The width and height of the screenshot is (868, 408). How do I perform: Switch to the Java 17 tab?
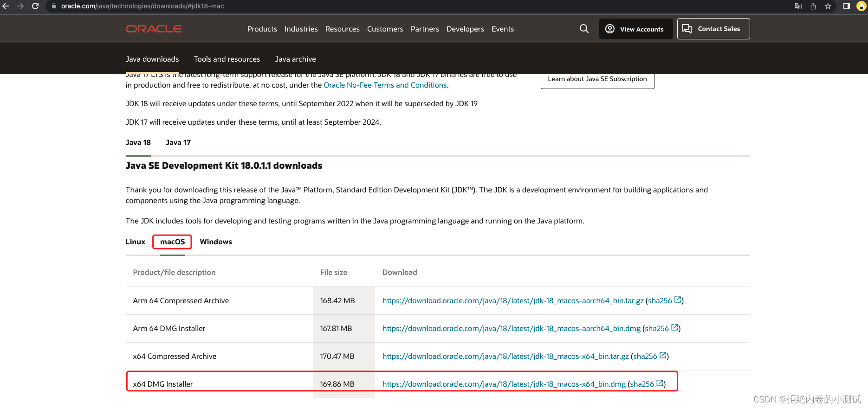pos(178,143)
